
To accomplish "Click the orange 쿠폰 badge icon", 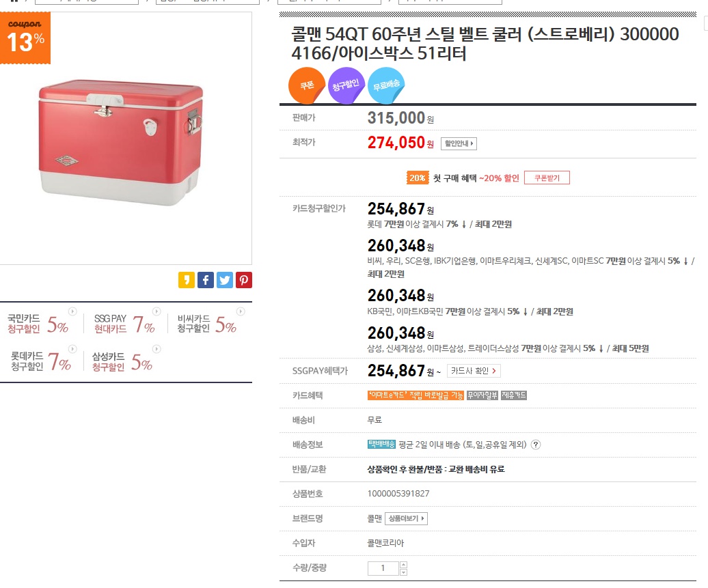I will (x=307, y=85).
